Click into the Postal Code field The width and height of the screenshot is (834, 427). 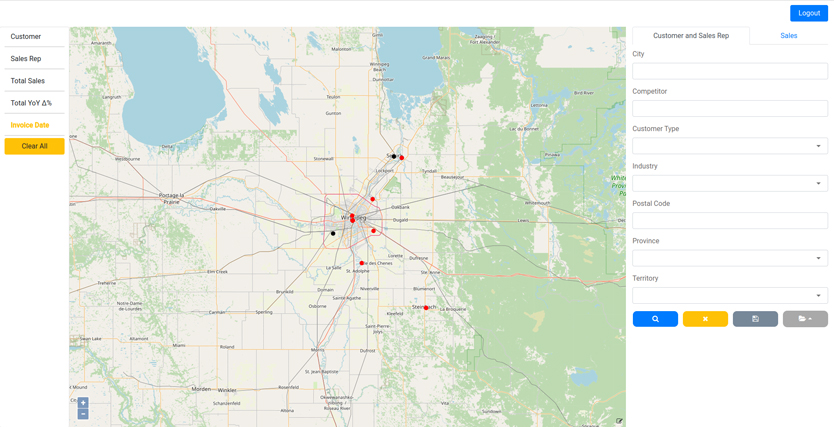pyautogui.click(x=730, y=221)
